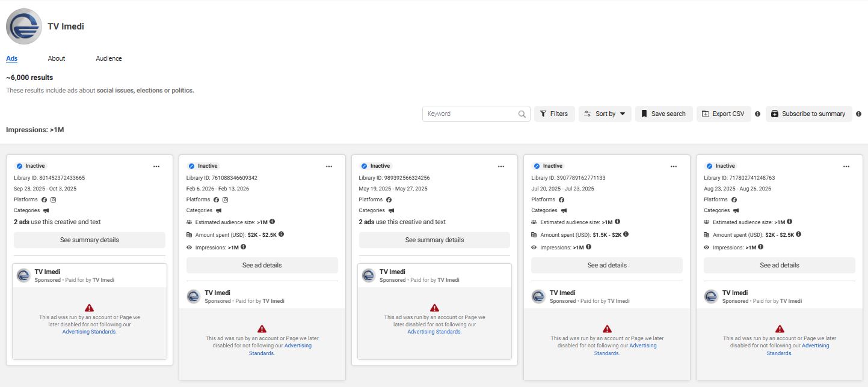The width and height of the screenshot is (868, 387).
Task: Open the Filters panel
Action: point(553,114)
